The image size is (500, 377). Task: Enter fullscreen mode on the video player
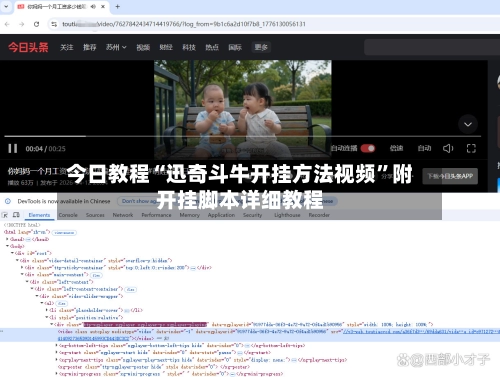pyautogui.click(x=471, y=148)
